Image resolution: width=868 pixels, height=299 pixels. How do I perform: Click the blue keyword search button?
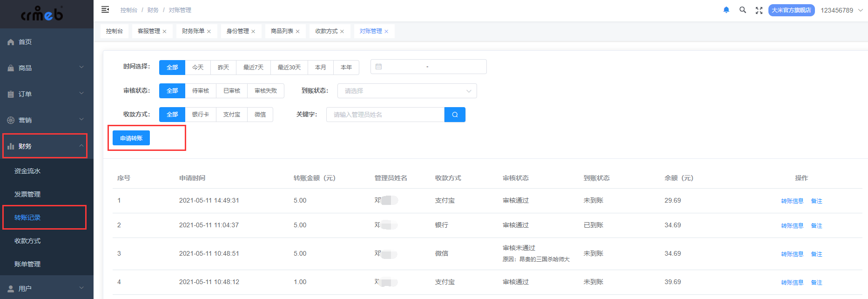click(x=455, y=115)
